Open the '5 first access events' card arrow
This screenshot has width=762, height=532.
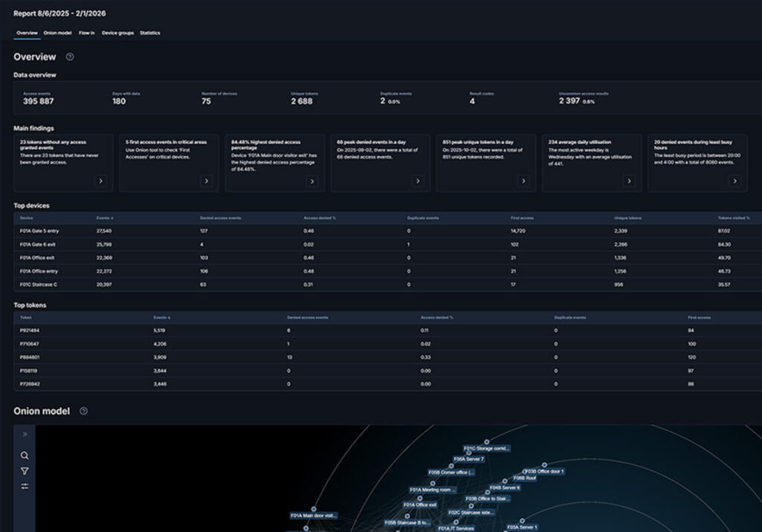(x=206, y=181)
